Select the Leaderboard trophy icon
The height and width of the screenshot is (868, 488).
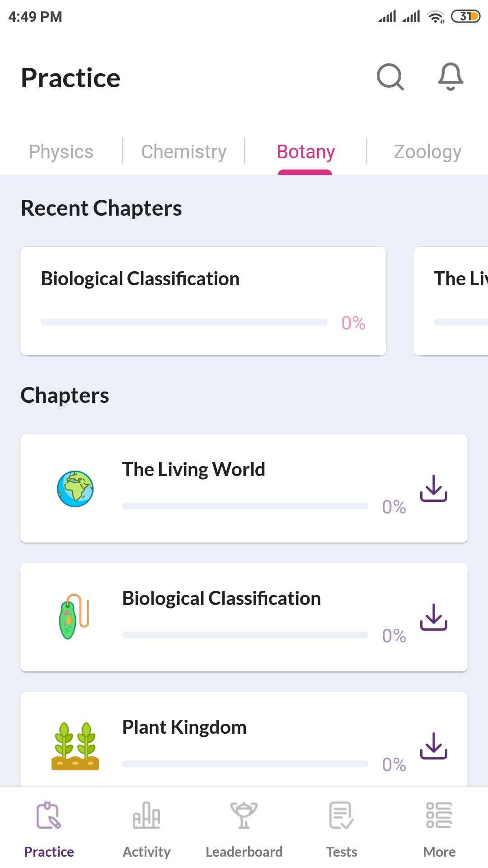coord(244,816)
